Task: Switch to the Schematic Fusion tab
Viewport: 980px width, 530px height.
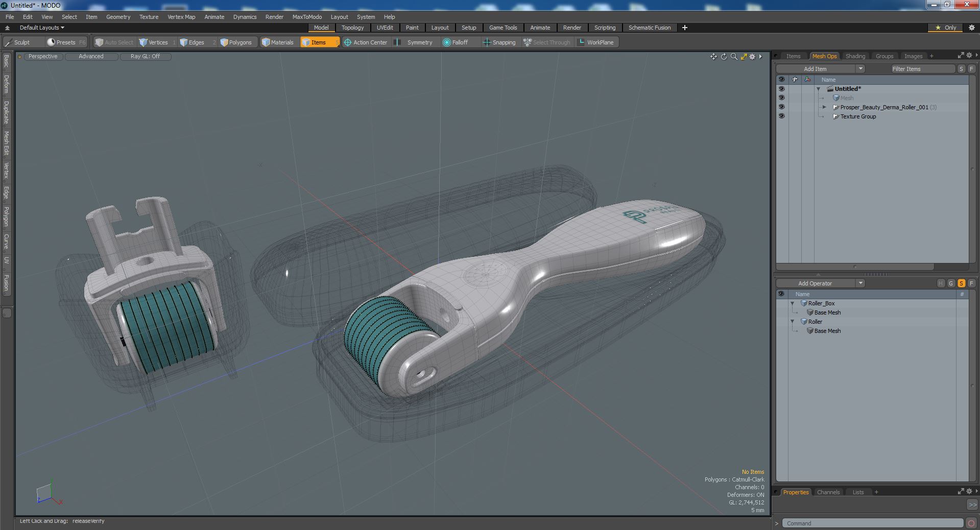Action: point(649,28)
